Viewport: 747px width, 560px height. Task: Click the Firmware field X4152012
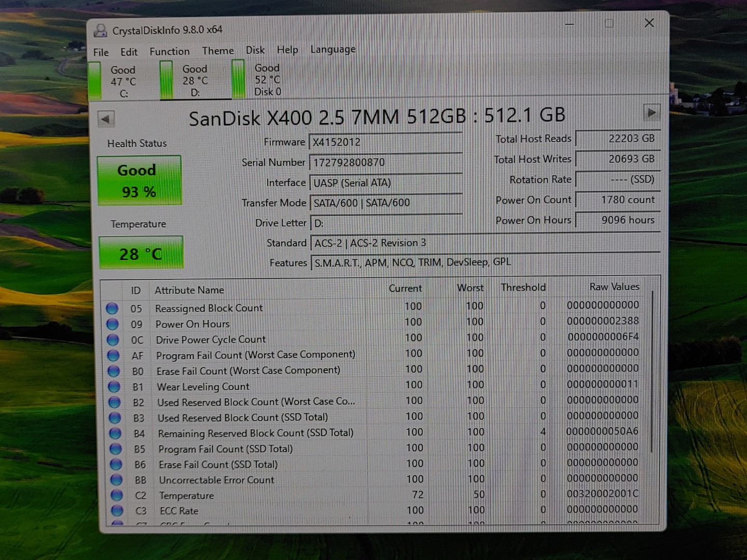(x=385, y=142)
